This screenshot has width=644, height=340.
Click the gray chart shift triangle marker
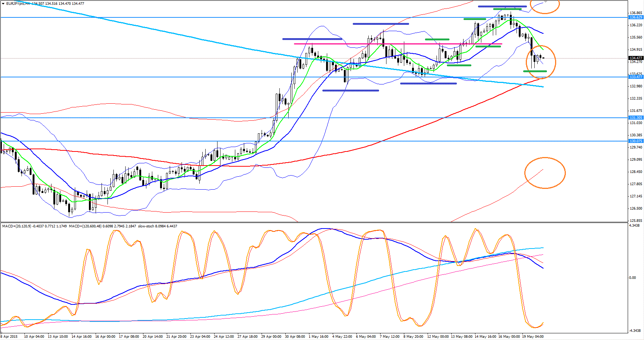(545, 2)
